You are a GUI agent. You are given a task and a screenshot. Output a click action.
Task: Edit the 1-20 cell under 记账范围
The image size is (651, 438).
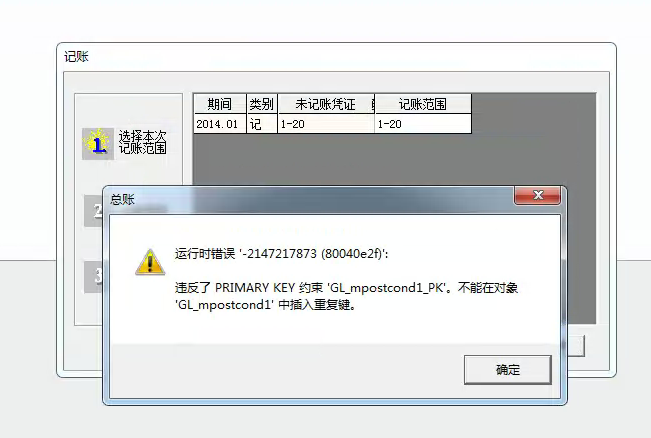(x=423, y=124)
